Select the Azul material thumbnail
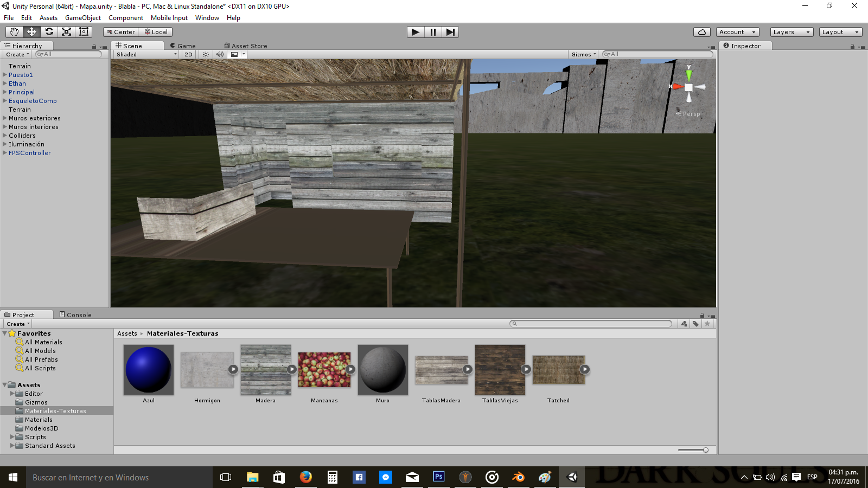 tap(149, 370)
